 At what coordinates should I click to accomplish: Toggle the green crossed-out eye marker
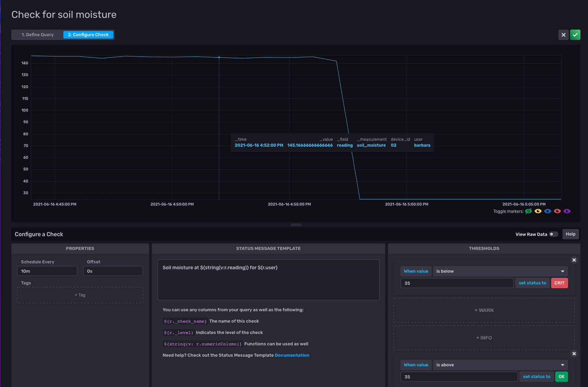pyautogui.click(x=528, y=211)
